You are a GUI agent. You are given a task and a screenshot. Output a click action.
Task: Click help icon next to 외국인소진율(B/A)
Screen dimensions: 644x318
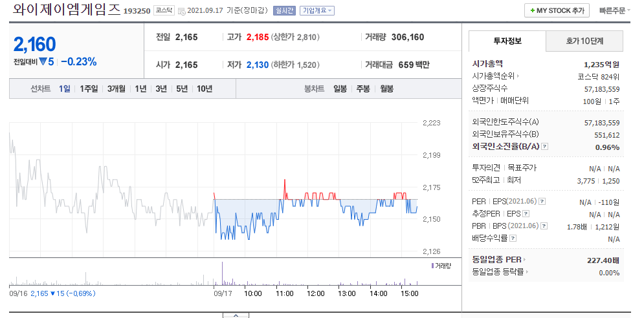(x=544, y=147)
